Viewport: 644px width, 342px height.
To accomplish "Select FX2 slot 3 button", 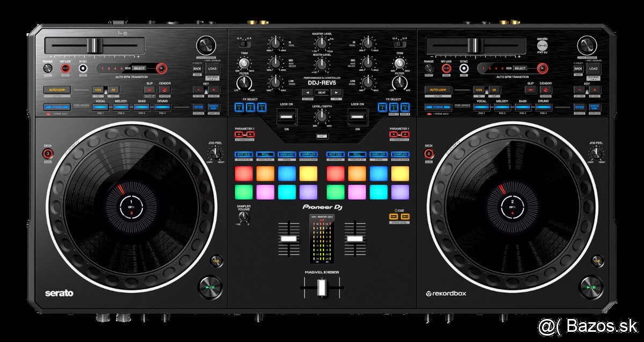I will (x=405, y=107).
